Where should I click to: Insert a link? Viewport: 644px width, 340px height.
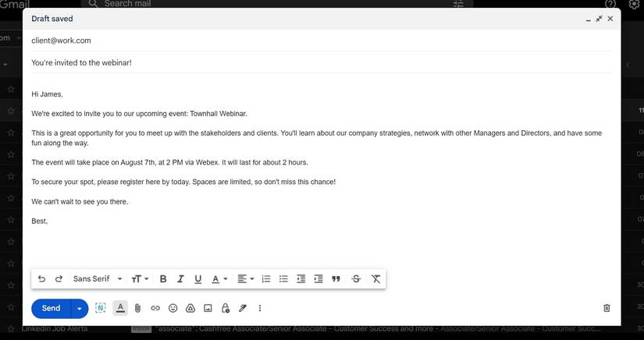[155, 308]
